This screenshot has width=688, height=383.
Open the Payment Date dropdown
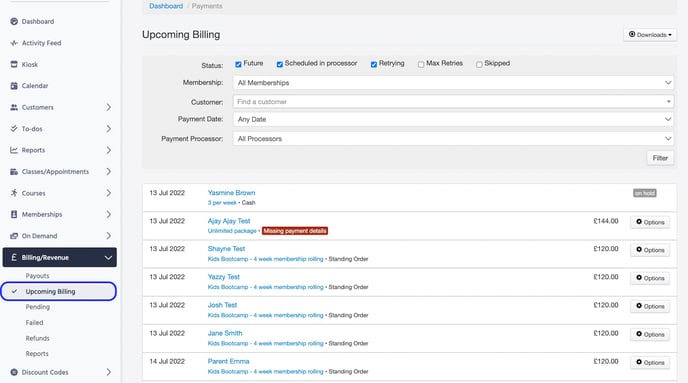(453, 119)
